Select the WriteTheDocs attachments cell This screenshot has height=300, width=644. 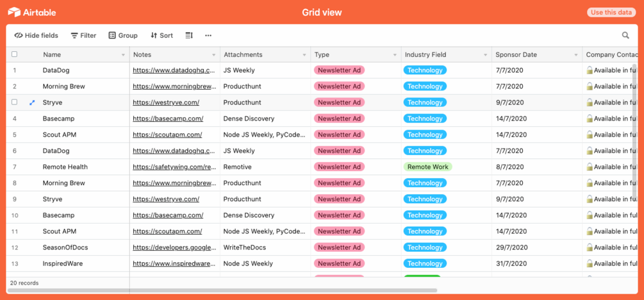(x=265, y=247)
